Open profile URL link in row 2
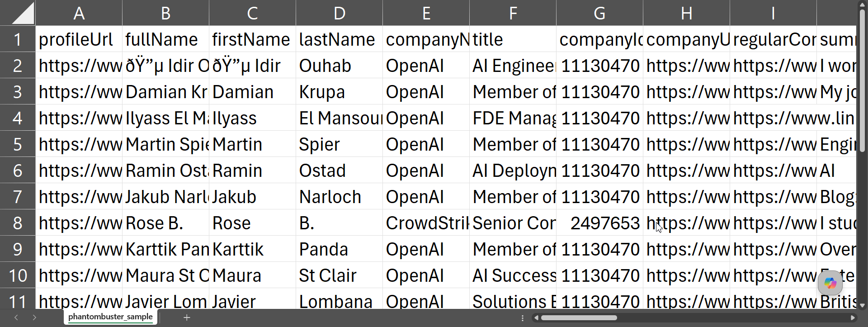 tap(79, 66)
